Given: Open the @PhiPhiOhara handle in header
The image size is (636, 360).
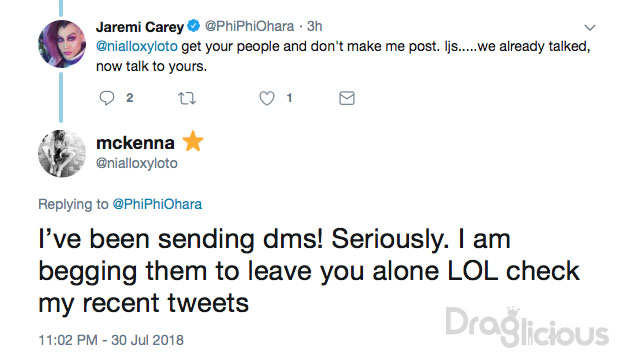Looking at the screenshot, I should pos(249,26).
